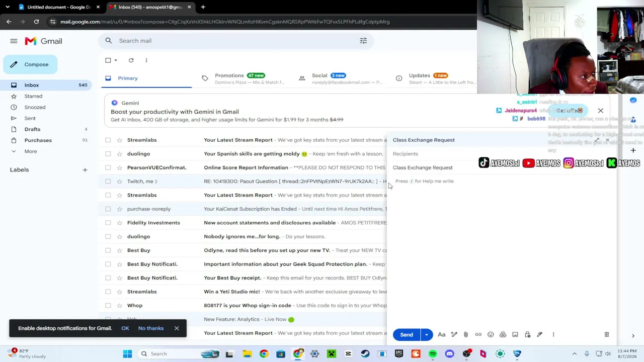This screenshot has height=362, width=644.
Task: Dismiss the desktop notifications prompt with X
Action: click(x=177, y=328)
